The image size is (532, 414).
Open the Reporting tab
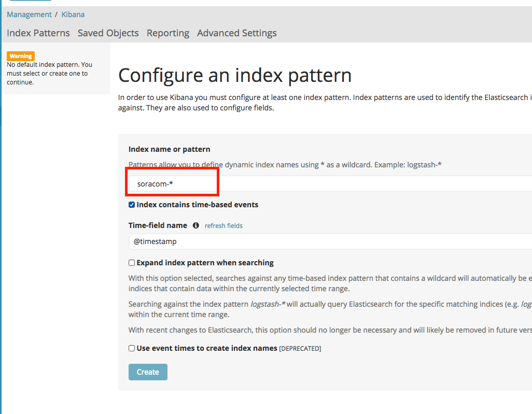pos(167,33)
